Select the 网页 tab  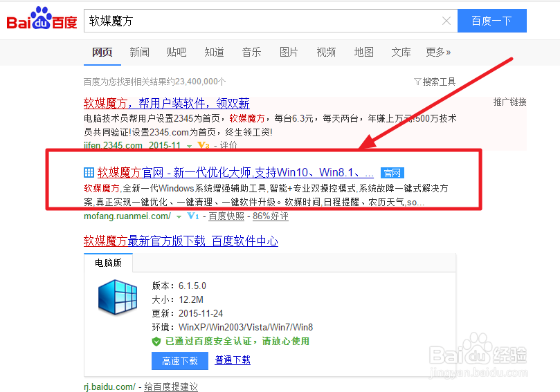coord(102,53)
